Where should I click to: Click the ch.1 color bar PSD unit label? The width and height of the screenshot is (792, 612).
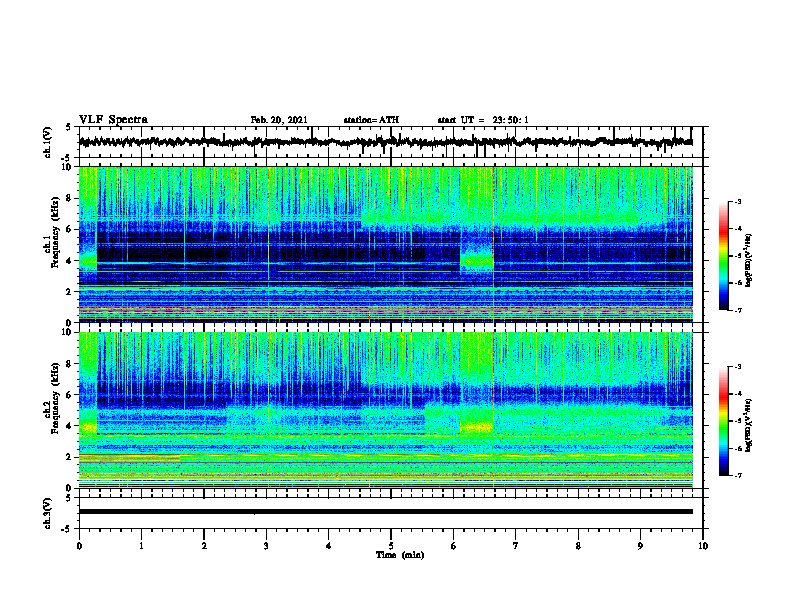[748, 260]
